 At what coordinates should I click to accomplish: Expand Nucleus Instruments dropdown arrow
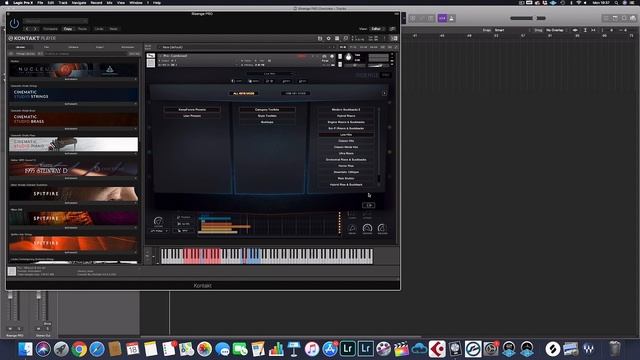click(x=136, y=79)
